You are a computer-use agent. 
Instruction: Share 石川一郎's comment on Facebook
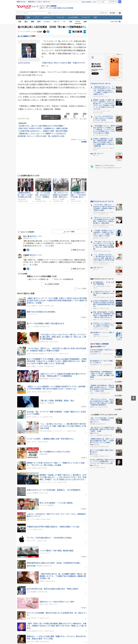[28, 250]
